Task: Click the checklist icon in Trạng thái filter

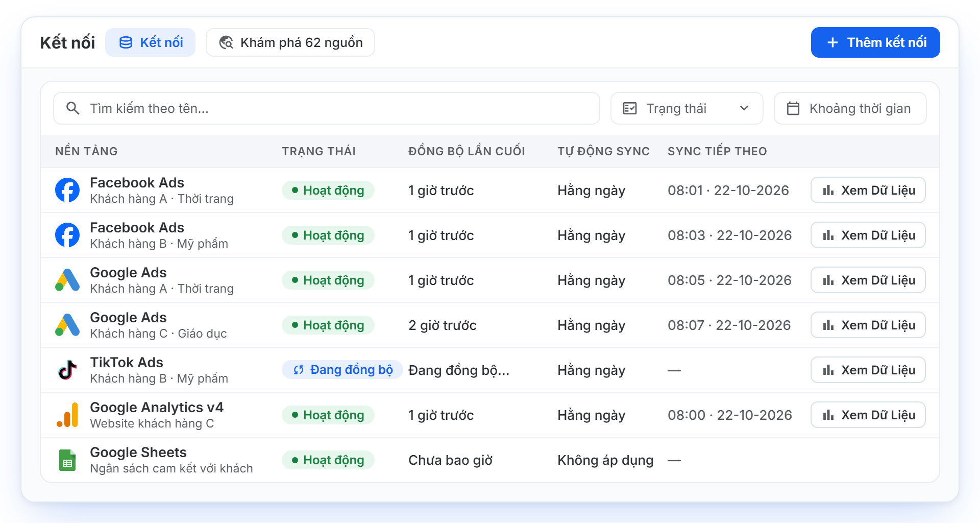Action: [630, 108]
